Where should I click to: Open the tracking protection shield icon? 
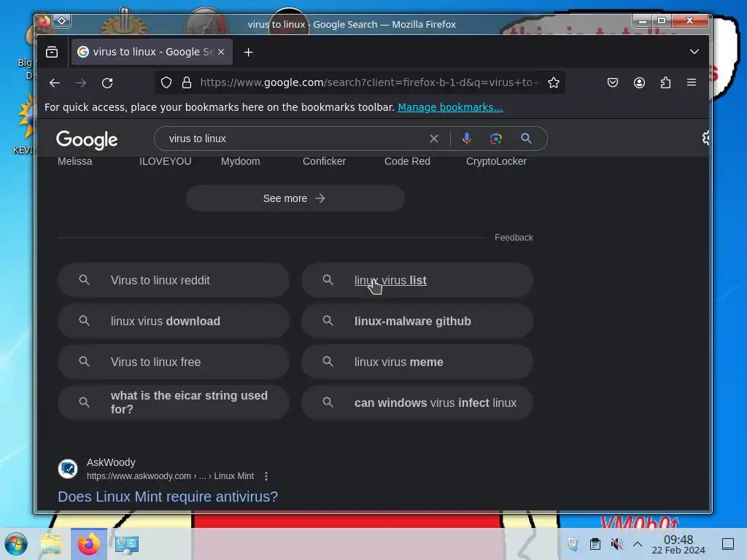[166, 83]
